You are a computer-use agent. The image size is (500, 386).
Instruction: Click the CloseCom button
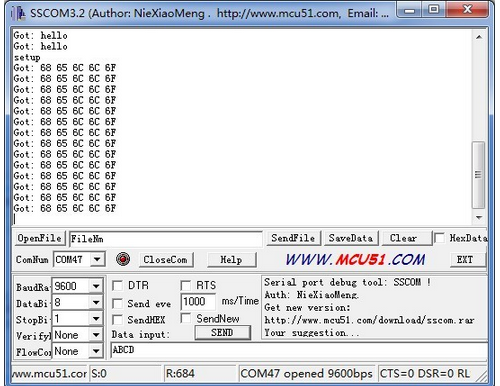[165, 260]
